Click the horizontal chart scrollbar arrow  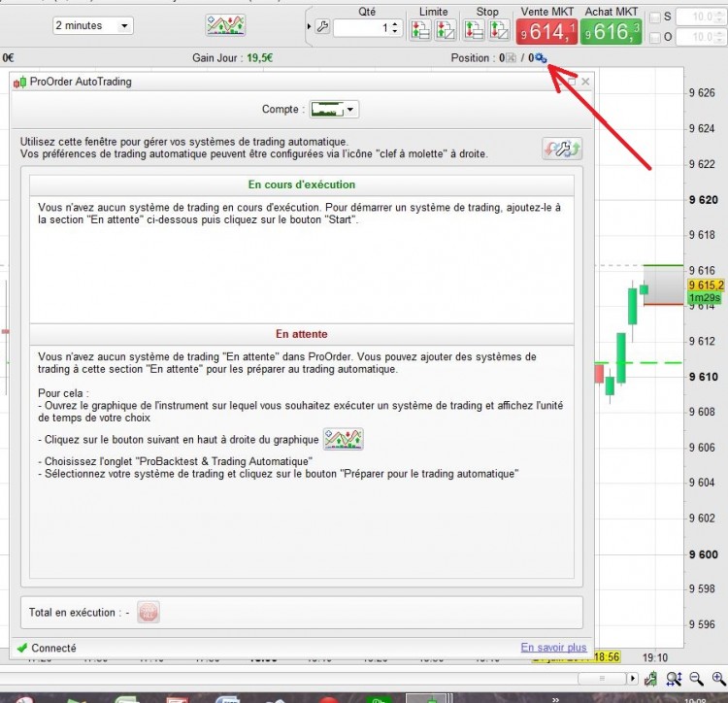pos(632,679)
